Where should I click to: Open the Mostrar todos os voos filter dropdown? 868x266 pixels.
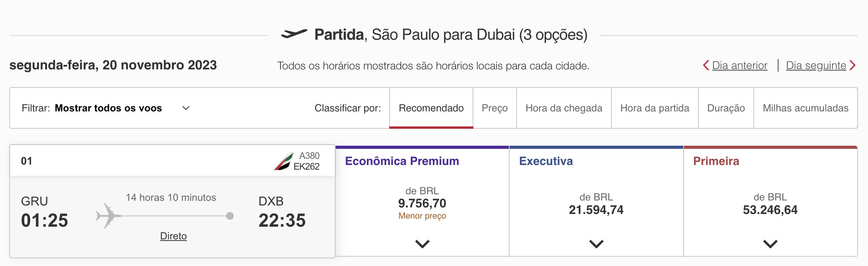106,108
